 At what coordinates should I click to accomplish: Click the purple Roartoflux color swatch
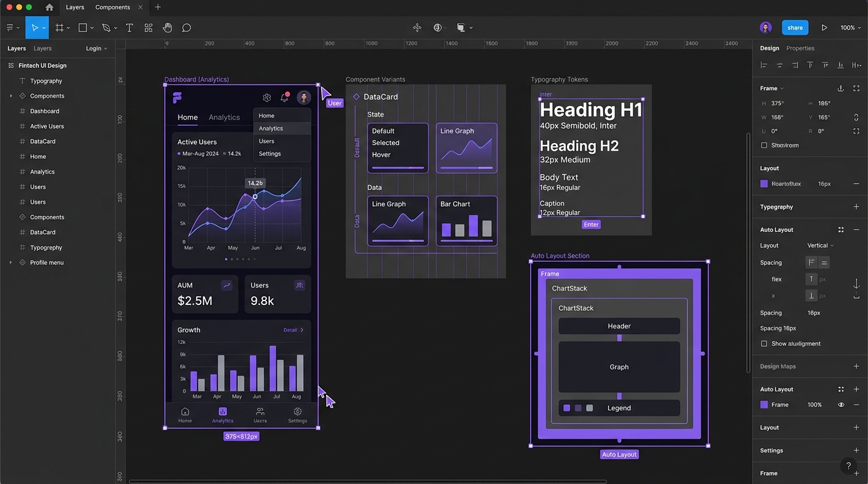click(x=764, y=184)
